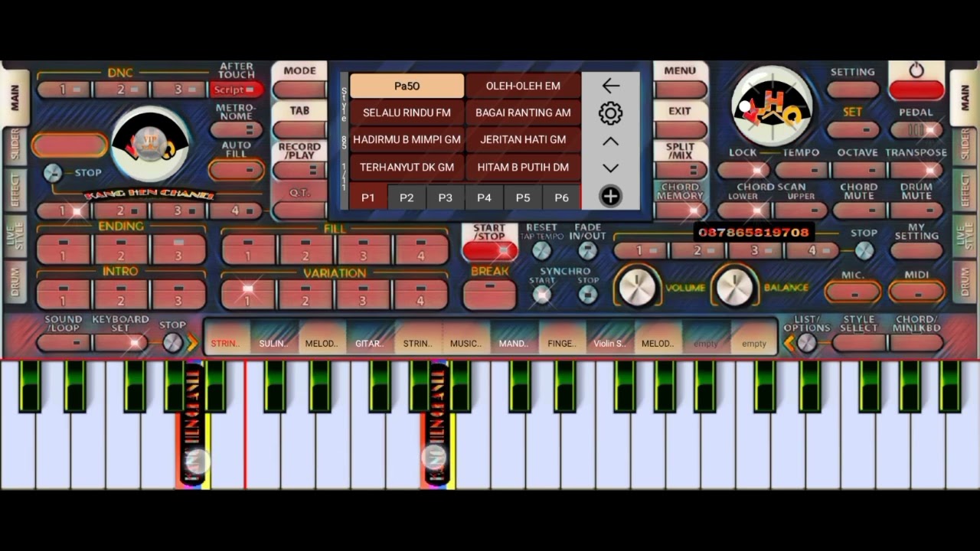Click the back arrow in style list
Screen dimensions: 980x551
(610, 86)
